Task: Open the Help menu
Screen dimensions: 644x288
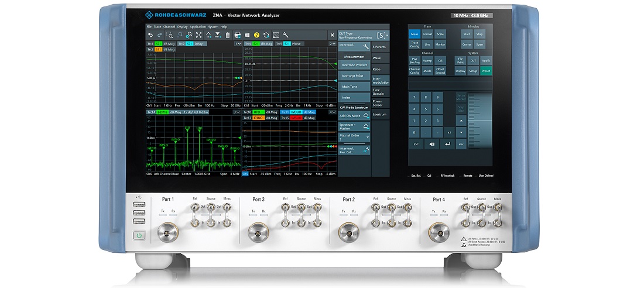Action: (224, 27)
